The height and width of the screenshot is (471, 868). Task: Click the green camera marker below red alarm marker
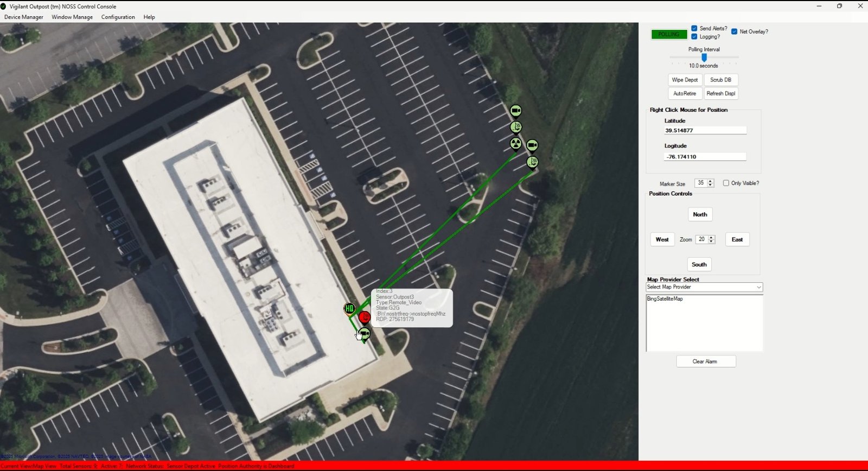(x=365, y=334)
